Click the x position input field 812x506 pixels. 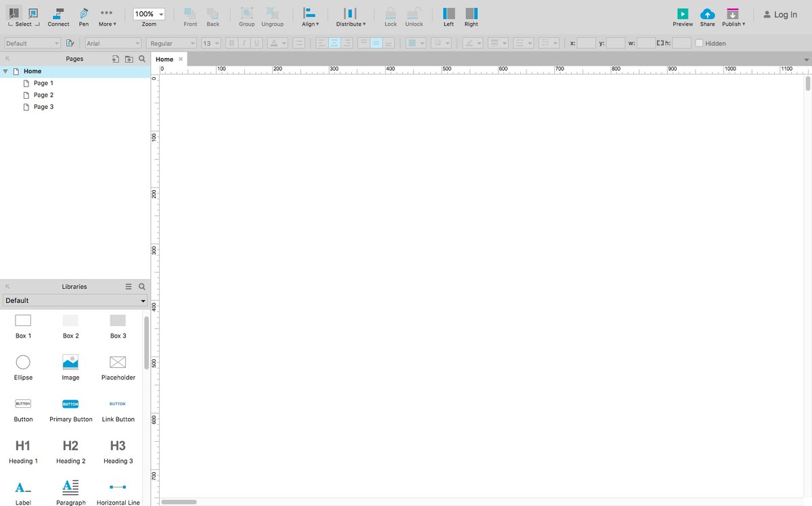[x=587, y=43]
